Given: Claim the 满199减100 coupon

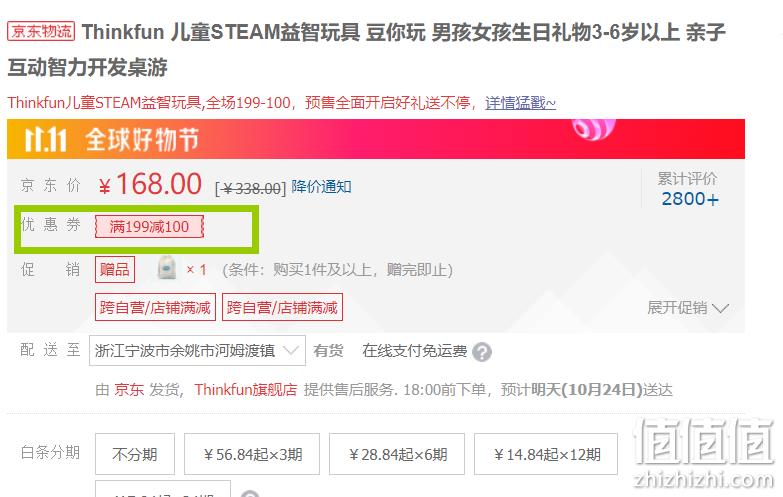Looking at the screenshot, I should pyautogui.click(x=149, y=227).
